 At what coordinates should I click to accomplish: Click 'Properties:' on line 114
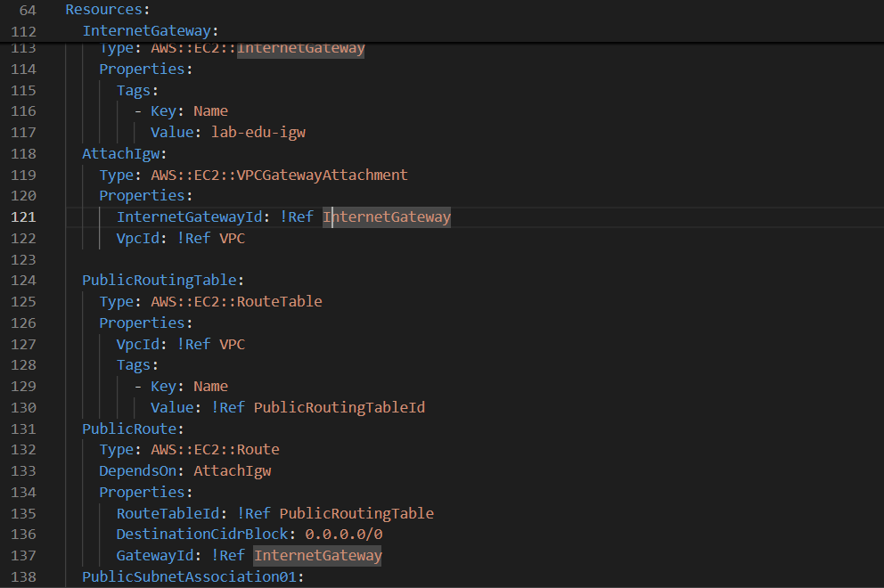(146, 69)
